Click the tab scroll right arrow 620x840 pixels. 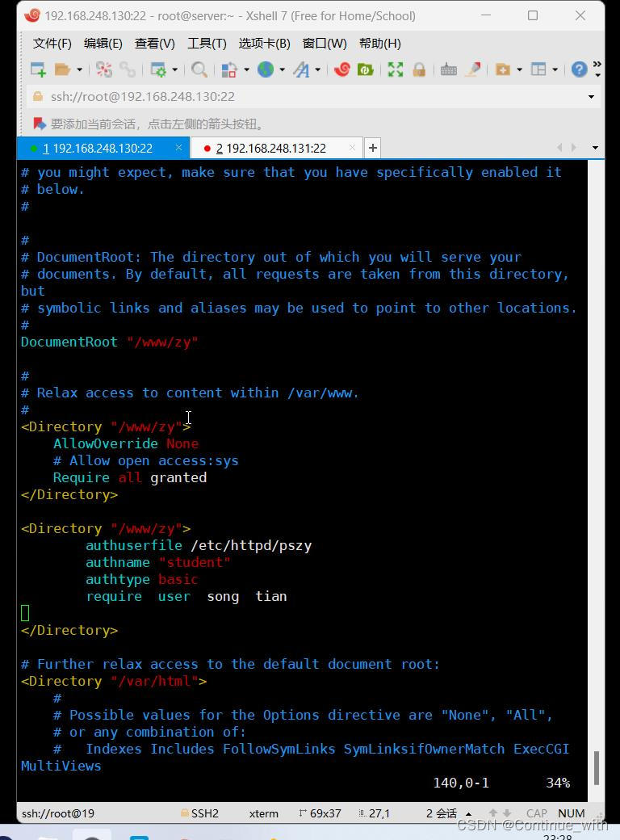(574, 147)
